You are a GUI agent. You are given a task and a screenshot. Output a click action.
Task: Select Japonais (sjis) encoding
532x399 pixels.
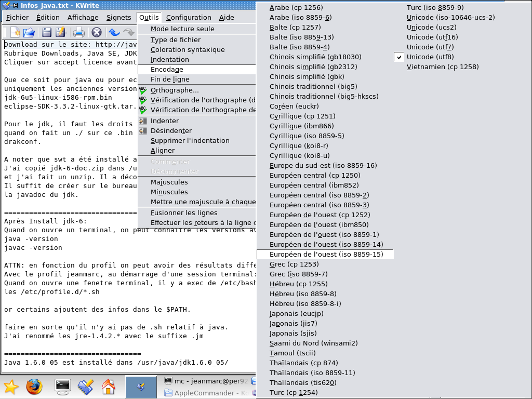[x=325, y=333]
